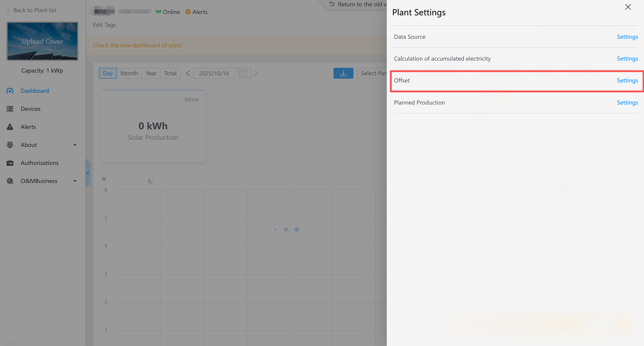Click the download icon button
Image resolution: width=644 pixels, height=346 pixels.
click(x=343, y=73)
